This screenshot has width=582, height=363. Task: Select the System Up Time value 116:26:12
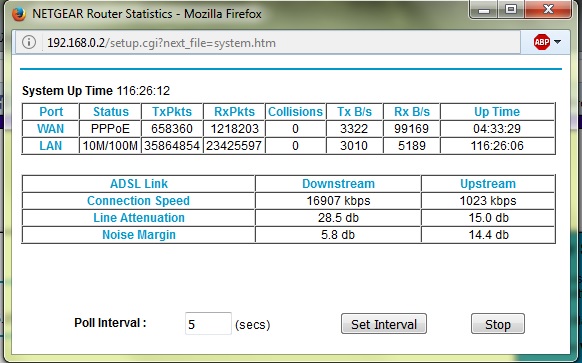pos(143,91)
